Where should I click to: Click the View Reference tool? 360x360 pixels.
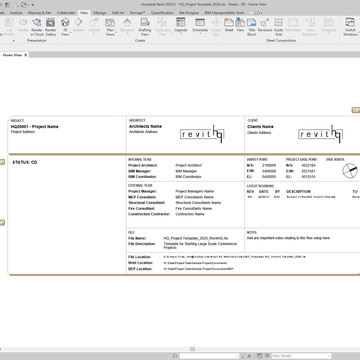coord(310,27)
